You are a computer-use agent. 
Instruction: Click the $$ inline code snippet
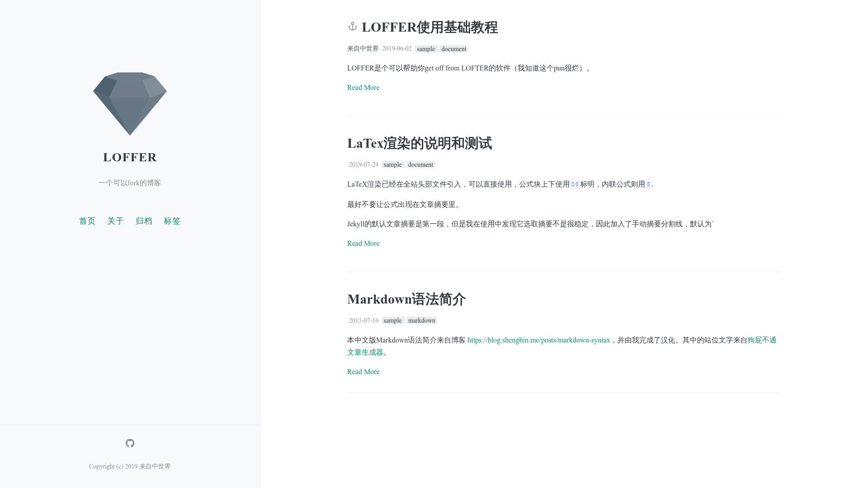pyautogui.click(x=575, y=184)
